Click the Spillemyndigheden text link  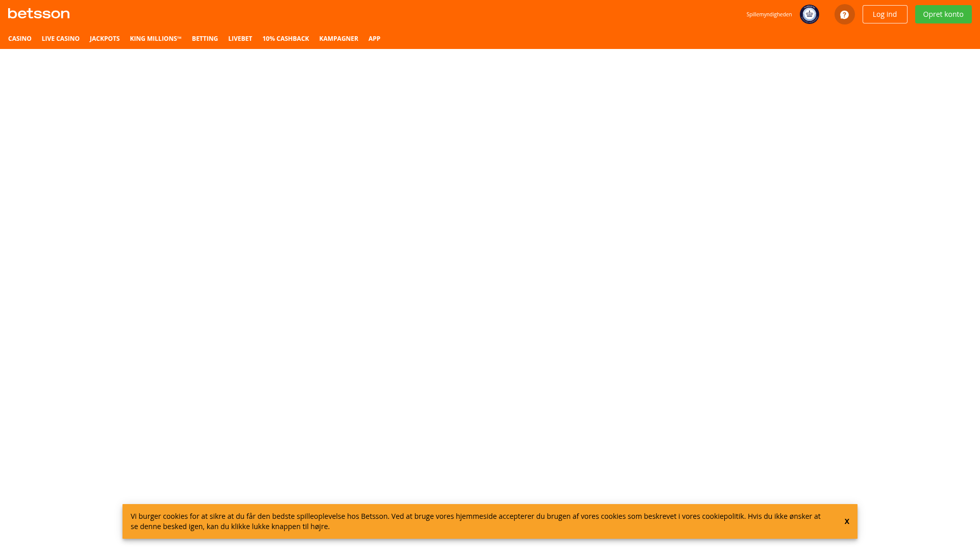tap(769, 14)
